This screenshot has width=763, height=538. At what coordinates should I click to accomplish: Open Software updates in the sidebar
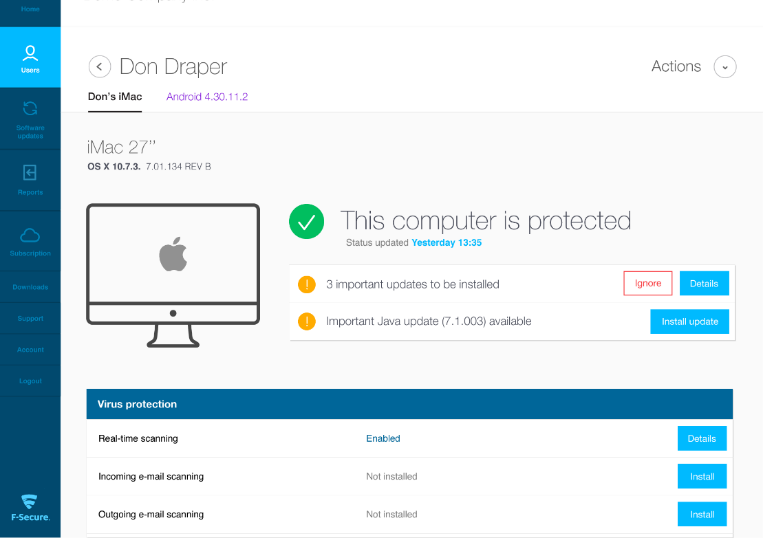coord(30,119)
